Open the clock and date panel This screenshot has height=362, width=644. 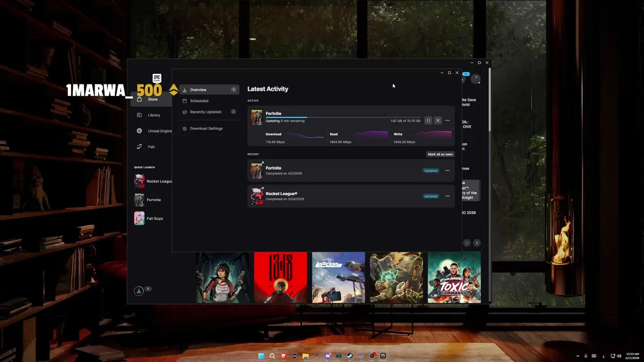pos(632,356)
